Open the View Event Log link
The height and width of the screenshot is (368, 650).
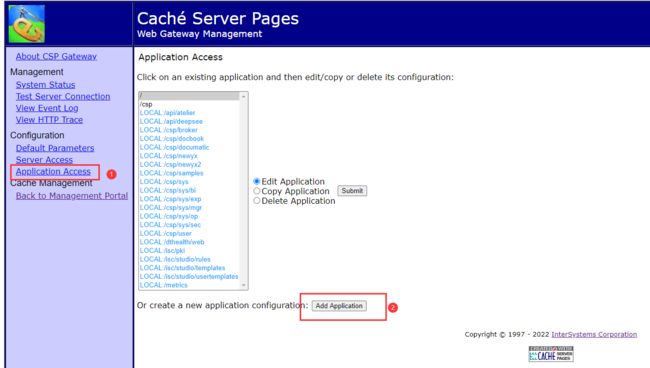click(47, 108)
